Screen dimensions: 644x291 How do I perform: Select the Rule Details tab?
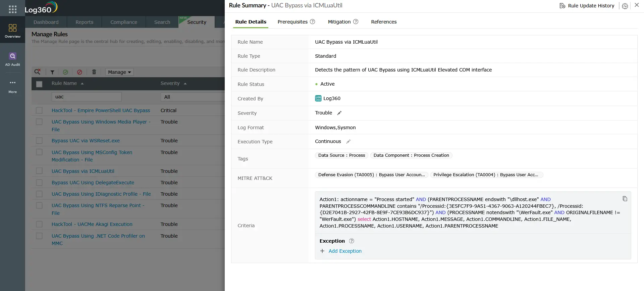pyautogui.click(x=251, y=22)
